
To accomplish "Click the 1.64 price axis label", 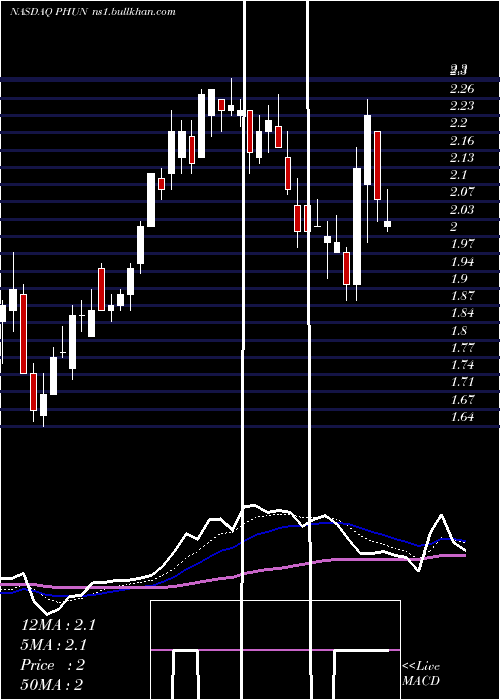I will (462, 417).
